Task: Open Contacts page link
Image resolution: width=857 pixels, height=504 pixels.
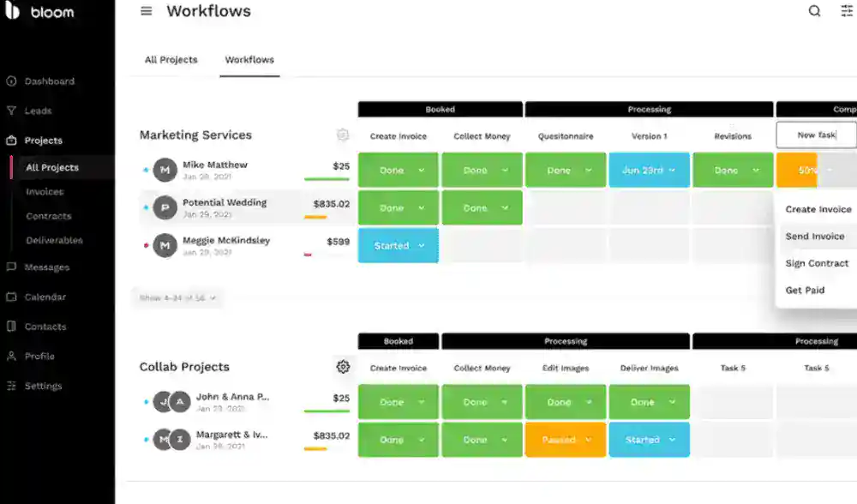Action: [x=45, y=327]
